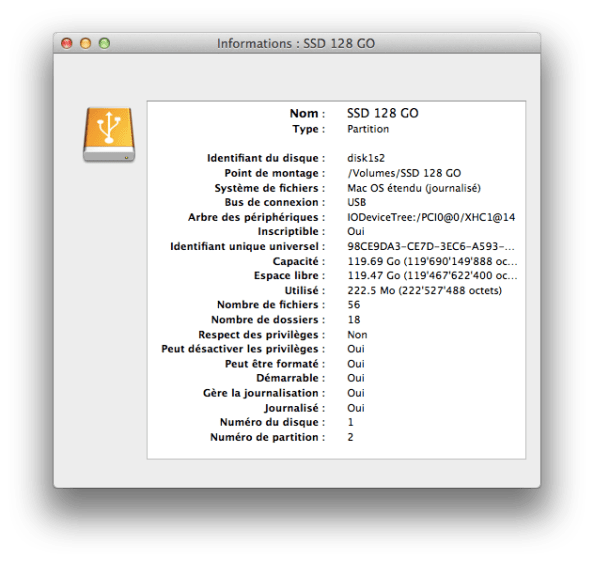The height and width of the screenshot is (562, 594).
Task: Click the 'Peut être formaté :' label
Action: click(275, 364)
